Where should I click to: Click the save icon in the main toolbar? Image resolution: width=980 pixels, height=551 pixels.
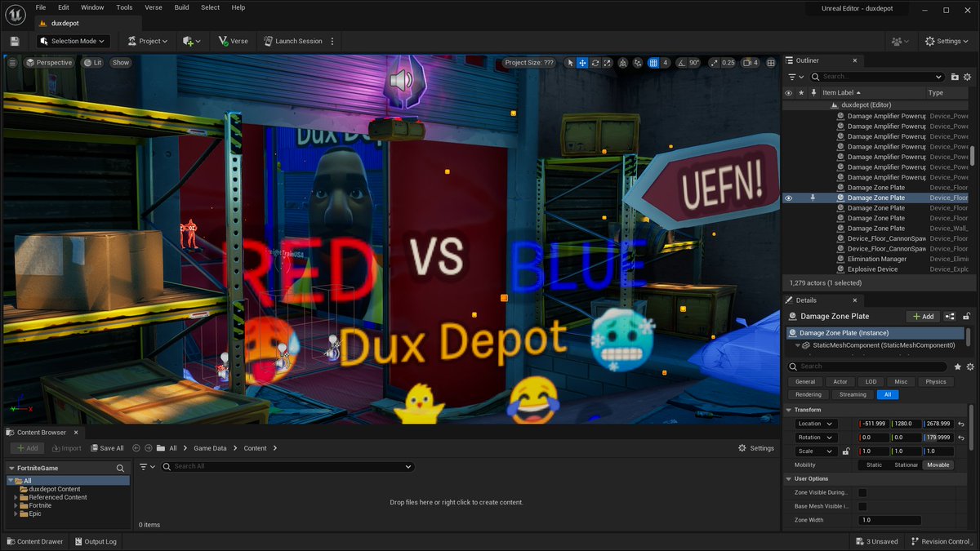[x=15, y=41]
